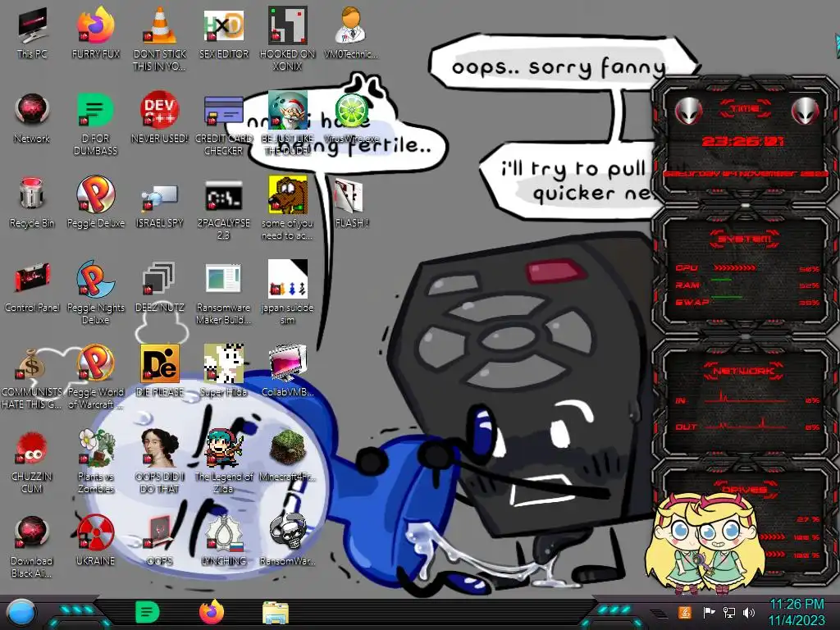This screenshot has width=840, height=630.
Task: Open the VirusWire.exe lime icon
Action: pos(351,118)
